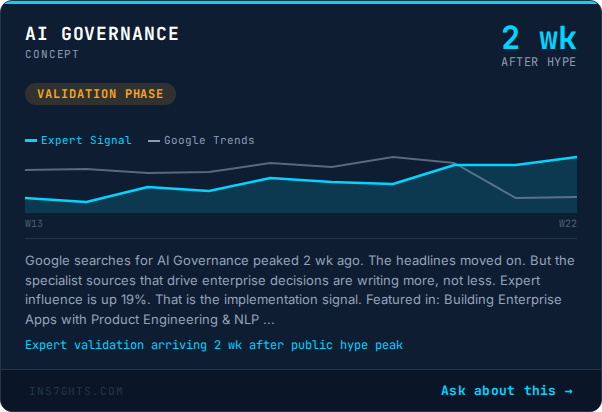Click the W22 axis label
Image resolution: width=602 pixels, height=412 pixels.
tap(568, 223)
